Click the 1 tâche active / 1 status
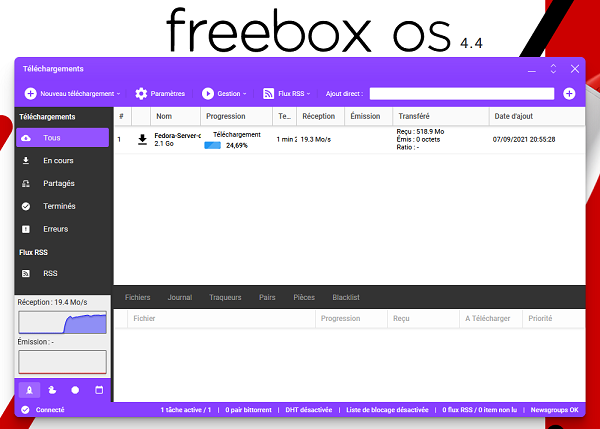 (186, 410)
